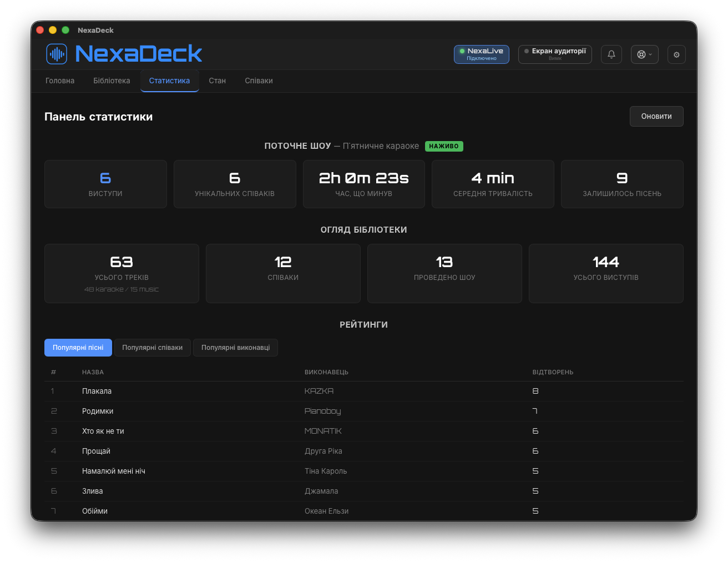Click the NexaLive connection status button
This screenshot has width=728, height=562.
pos(482,54)
